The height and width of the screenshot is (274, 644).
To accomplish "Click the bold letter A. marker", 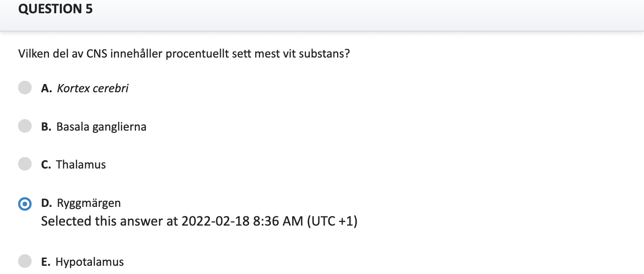I will tap(46, 89).
